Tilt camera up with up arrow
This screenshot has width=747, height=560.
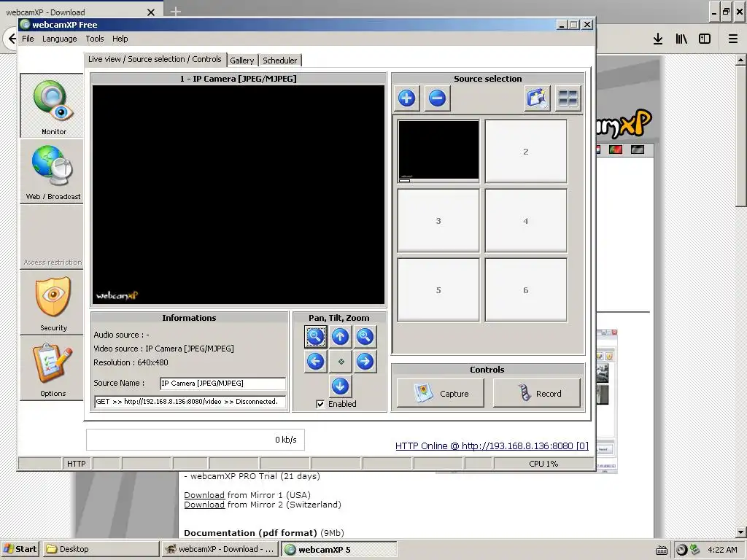(340, 337)
